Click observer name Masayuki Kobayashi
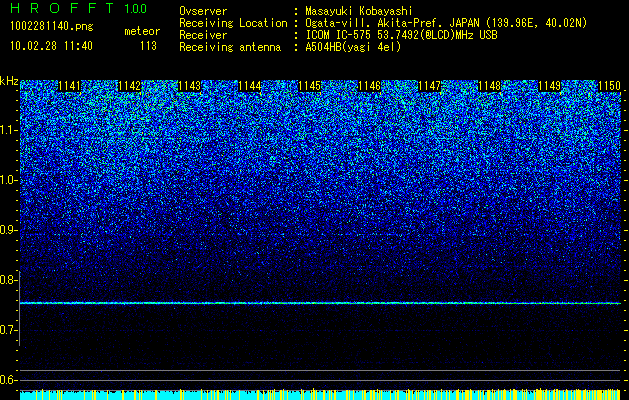The width and height of the screenshot is (629, 400). (x=358, y=11)
